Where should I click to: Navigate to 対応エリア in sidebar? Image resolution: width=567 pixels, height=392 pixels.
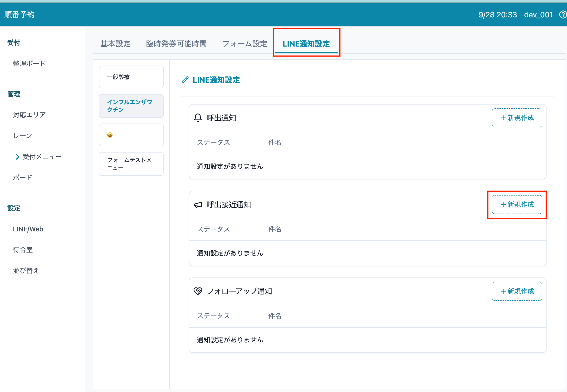pos(29,115)
